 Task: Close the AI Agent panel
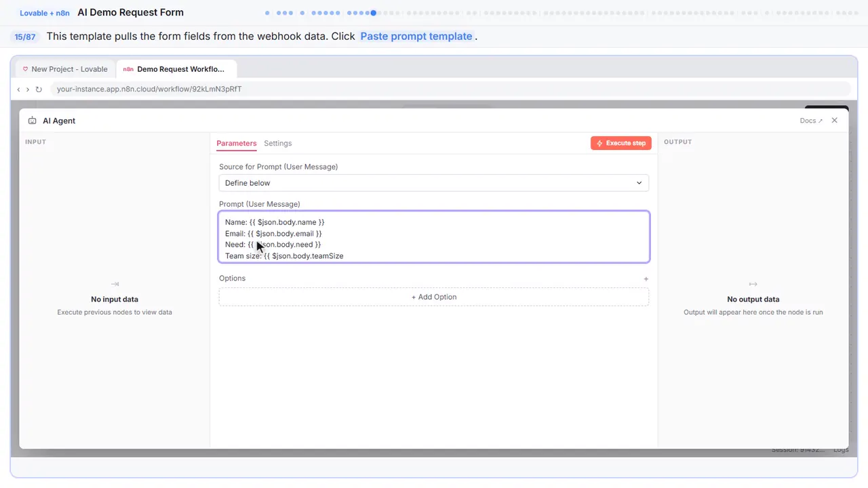pos(834,121)
